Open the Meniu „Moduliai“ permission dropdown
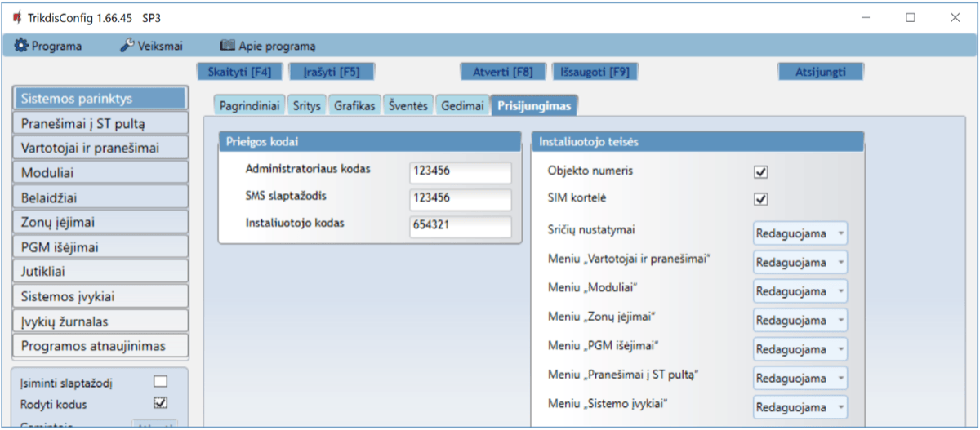Screen dimensions: 980x430 coord(800,291)
